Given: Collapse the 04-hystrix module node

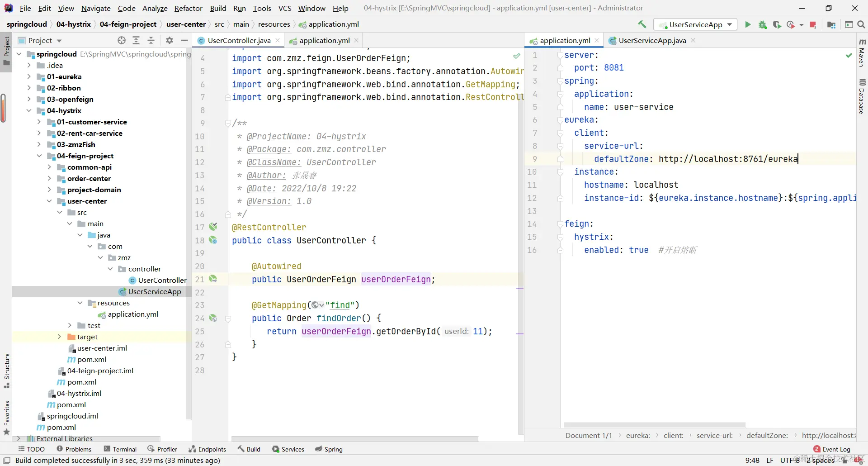Looking at the screenshot, I should coord(29,110).
